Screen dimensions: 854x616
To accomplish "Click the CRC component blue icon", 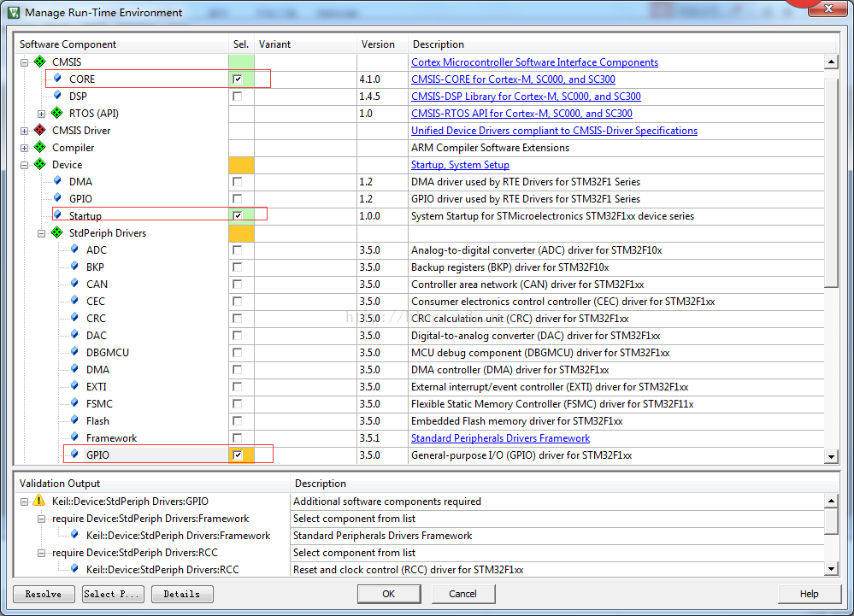I will (74, 318).
